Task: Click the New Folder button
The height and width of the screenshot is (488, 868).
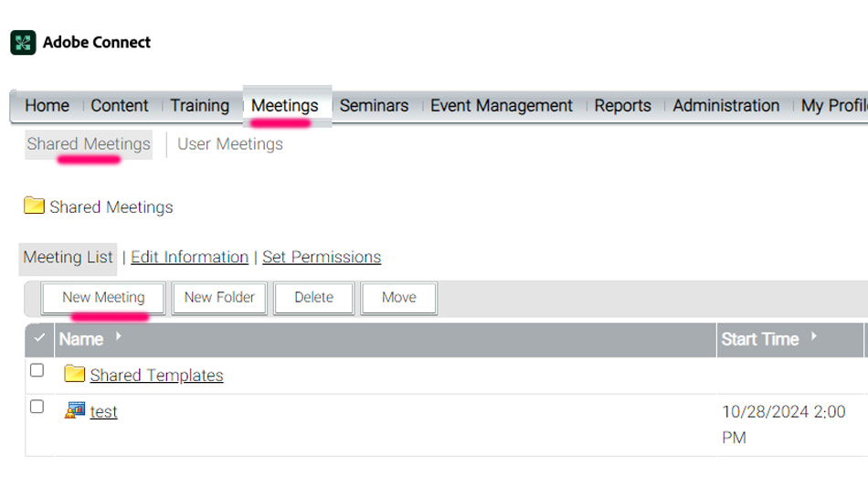Action: pyautogui.click(x=220, y=298)
